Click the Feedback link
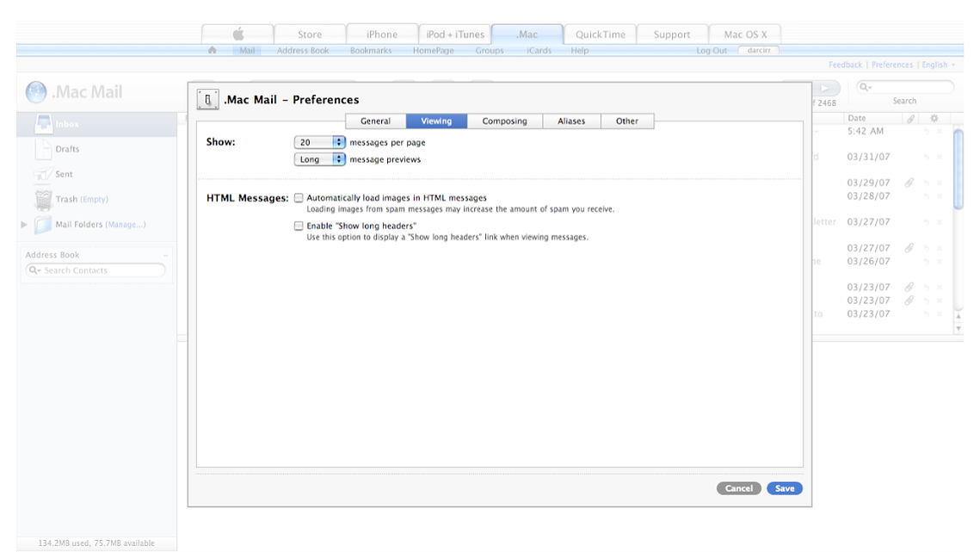The width and height of the screenshot is (980, 552). [845, 65]
